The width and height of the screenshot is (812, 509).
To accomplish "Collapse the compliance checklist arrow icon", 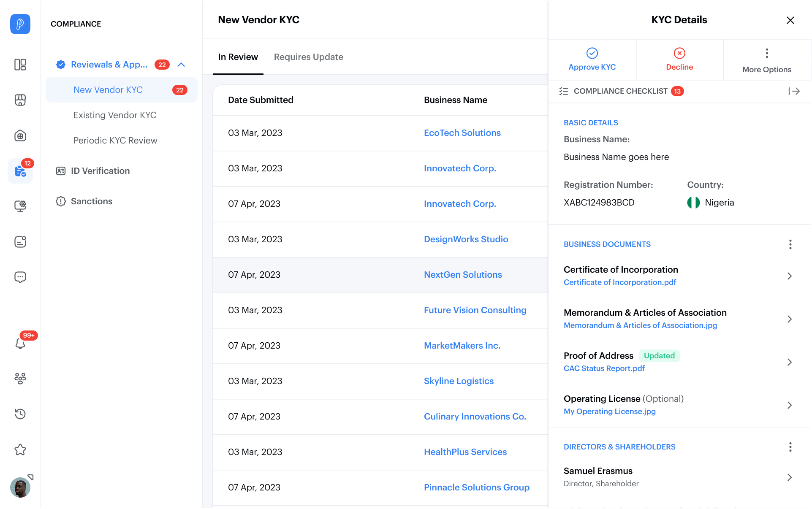I will (x=794, y=91).
